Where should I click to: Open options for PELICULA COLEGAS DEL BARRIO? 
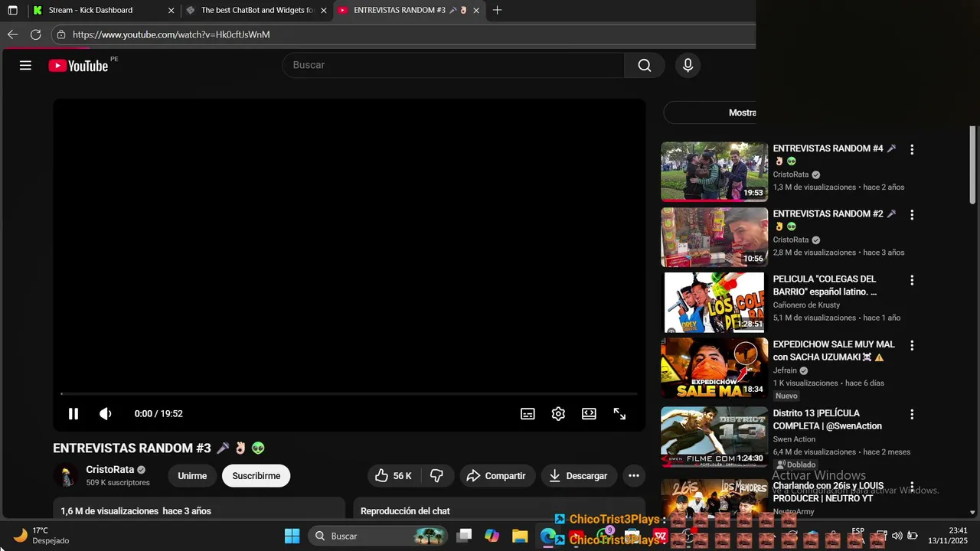(x=911, y=280)
